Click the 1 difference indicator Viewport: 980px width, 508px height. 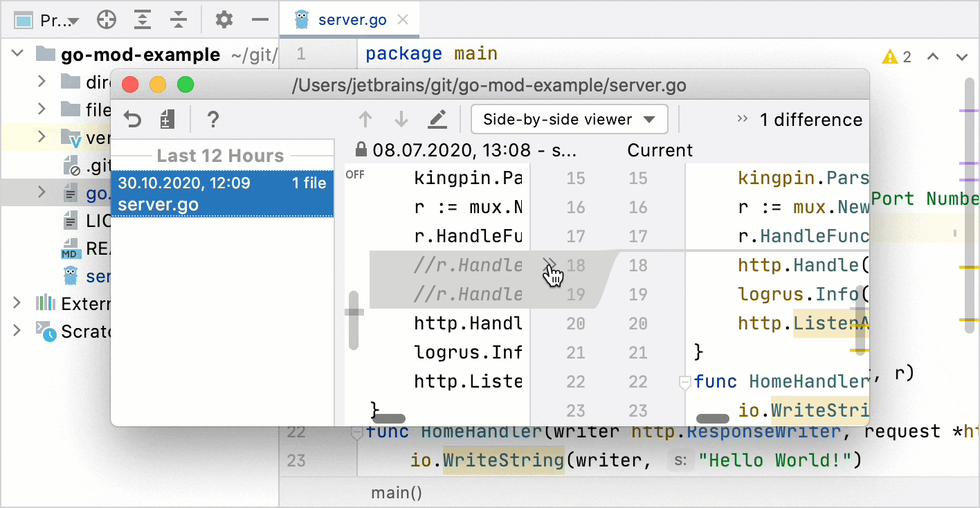(x=810, y=119)
